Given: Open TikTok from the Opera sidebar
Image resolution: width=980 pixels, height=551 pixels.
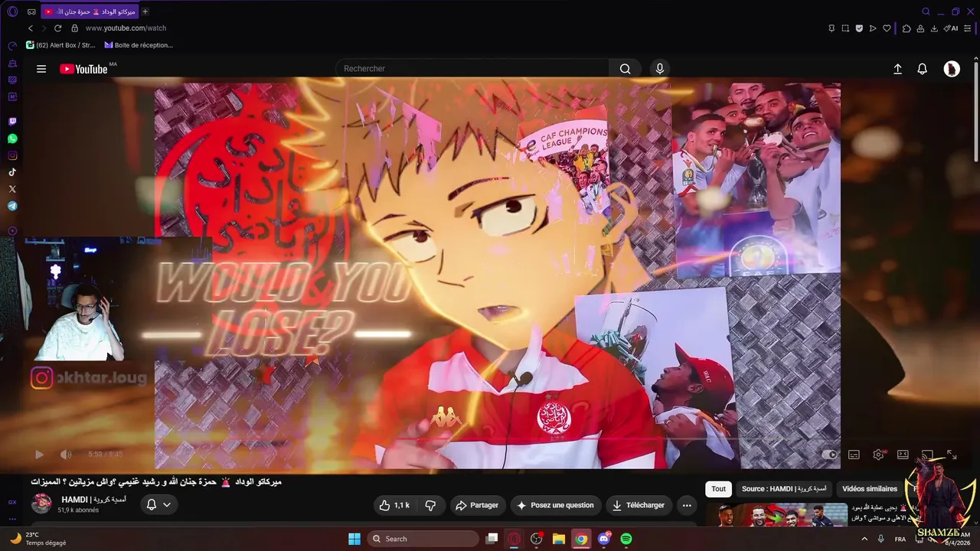Looking at the screenshot, I should (x=12, y=172).
